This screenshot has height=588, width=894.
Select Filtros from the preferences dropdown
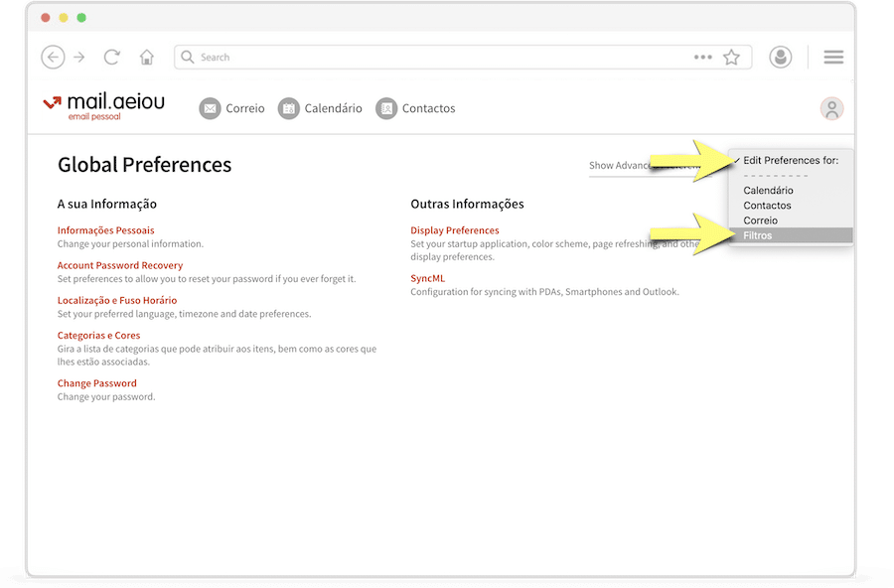click(x=758, y=235)
